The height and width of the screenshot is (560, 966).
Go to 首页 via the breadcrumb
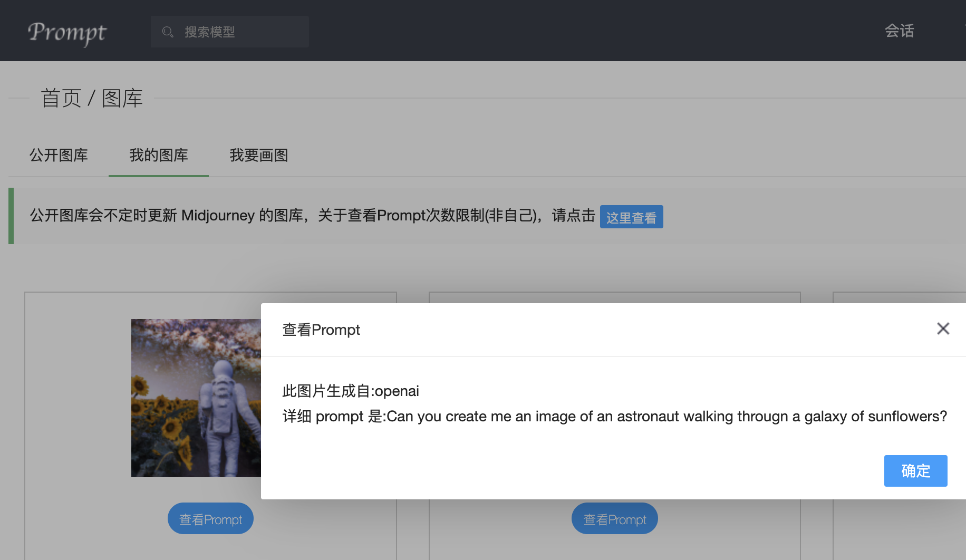(x=61, y=98)
